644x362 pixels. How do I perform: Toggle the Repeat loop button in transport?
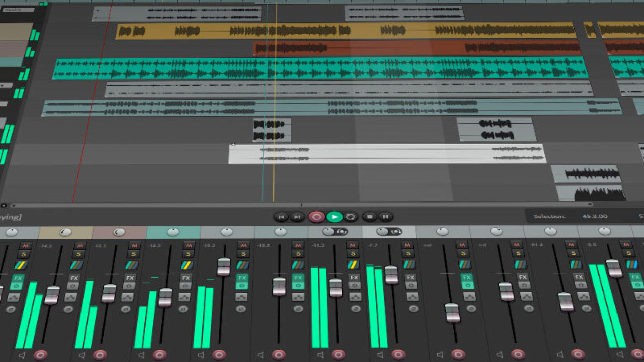point(351,217)
